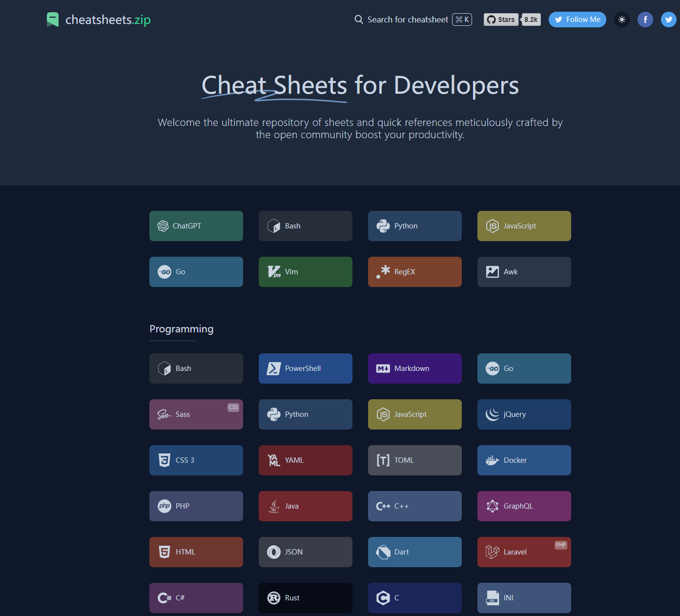The width and height of the screenshot is (680, 616).
Task: Click the Awk image icon
Action: tap(492, 272)
